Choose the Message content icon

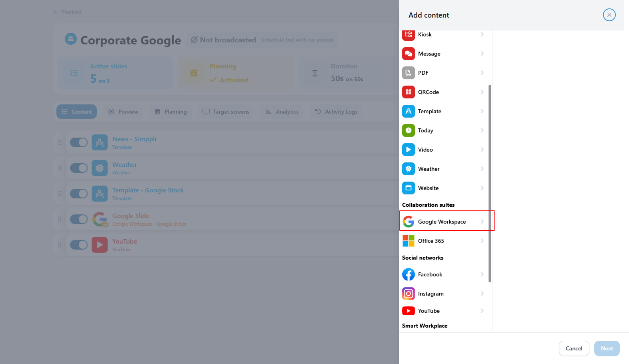point(409,54)
